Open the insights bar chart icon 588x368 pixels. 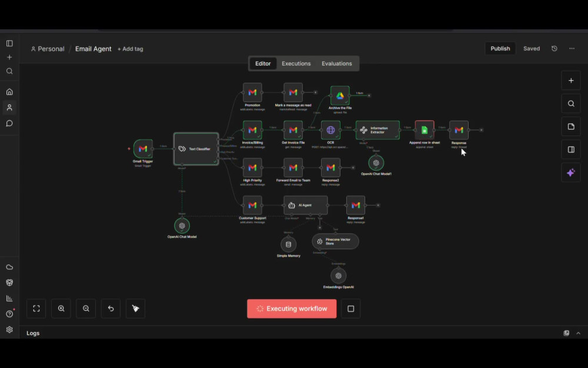[9, 299]
